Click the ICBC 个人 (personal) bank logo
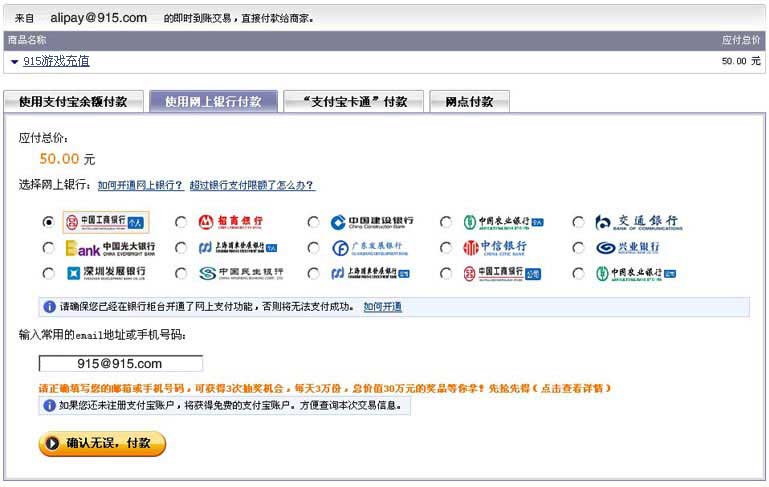The height and width of the screenshot is (487, 769). pyautogui.click(x=106, y=222)
